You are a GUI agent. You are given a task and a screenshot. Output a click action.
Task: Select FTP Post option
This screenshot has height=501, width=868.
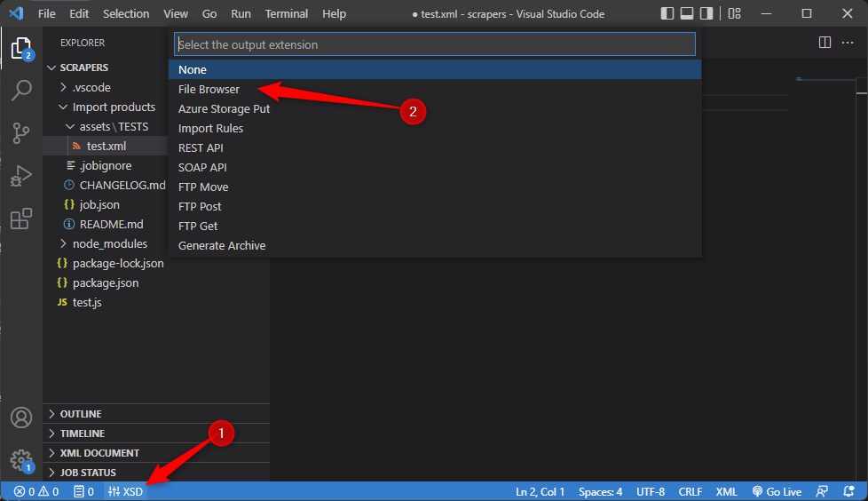tap(435, 206)
